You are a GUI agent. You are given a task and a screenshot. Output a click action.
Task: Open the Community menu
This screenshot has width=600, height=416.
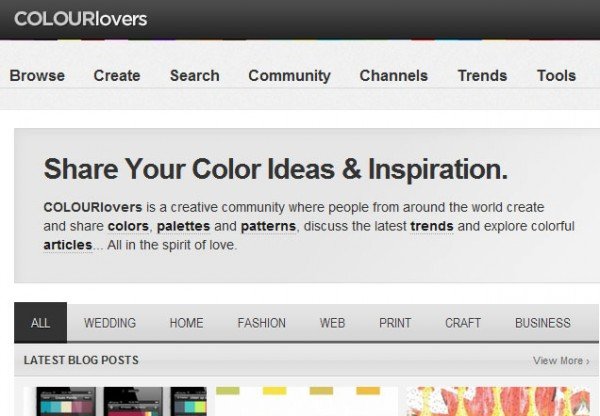(289, 76)
